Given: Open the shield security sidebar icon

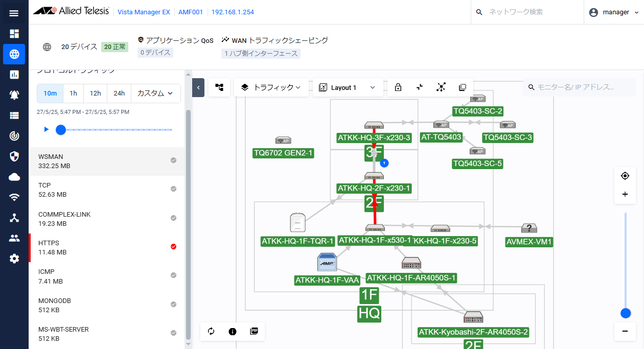Looking at the screenshot, I should (x=14, y=156).
